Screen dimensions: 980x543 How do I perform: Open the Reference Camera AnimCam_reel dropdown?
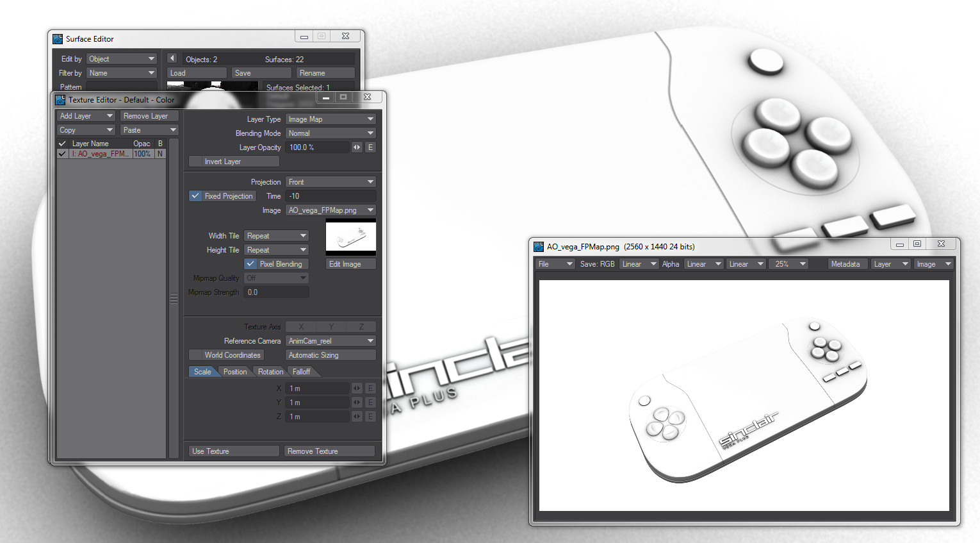331,341
